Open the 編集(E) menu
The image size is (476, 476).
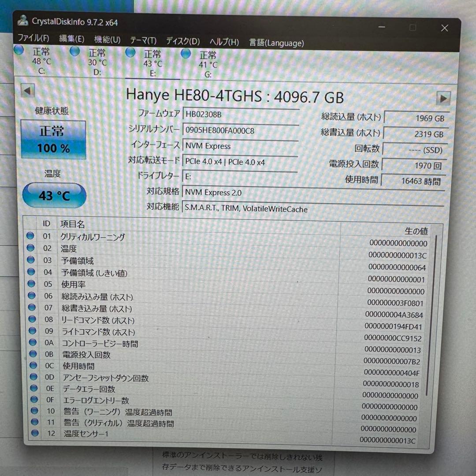click(72, 39)
